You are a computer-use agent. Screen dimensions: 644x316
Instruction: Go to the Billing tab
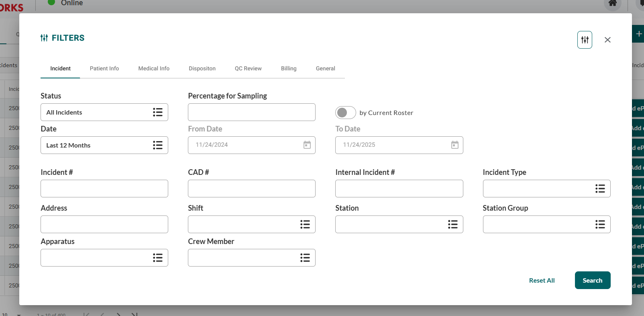point(289,68)
